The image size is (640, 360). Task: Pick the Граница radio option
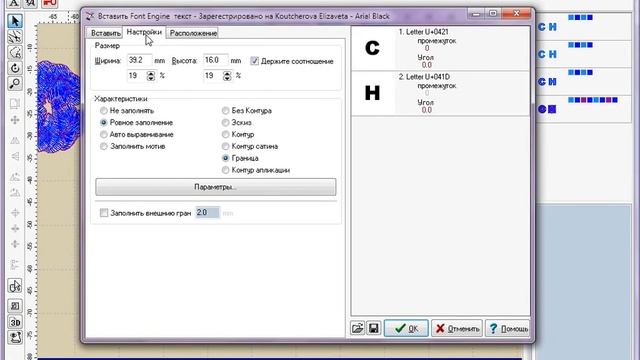tap(225, 158)
